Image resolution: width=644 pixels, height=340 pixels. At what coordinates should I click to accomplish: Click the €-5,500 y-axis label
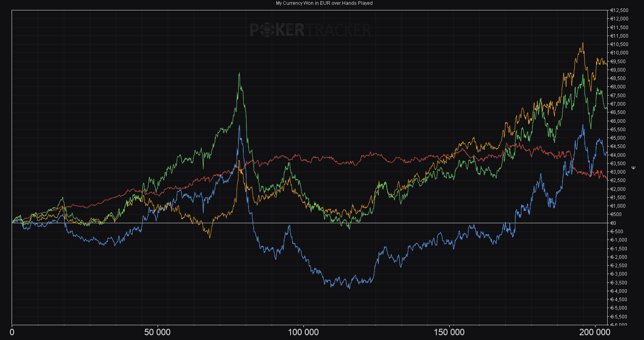point(619,317)
